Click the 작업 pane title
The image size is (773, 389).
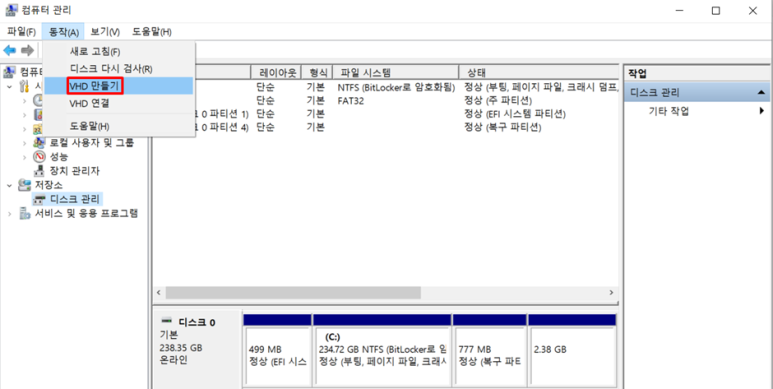(637, 73)
